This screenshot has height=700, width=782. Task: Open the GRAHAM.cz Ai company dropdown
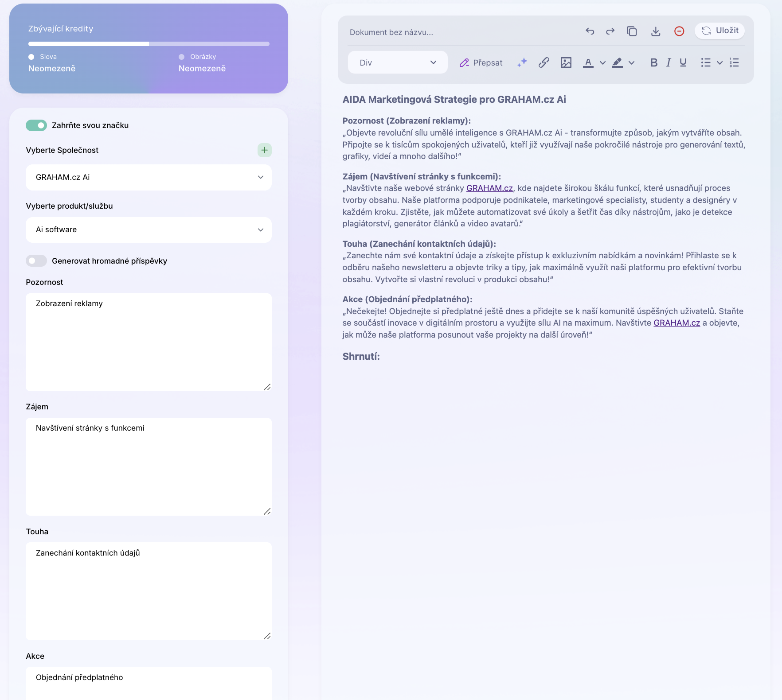click(149, 177)
